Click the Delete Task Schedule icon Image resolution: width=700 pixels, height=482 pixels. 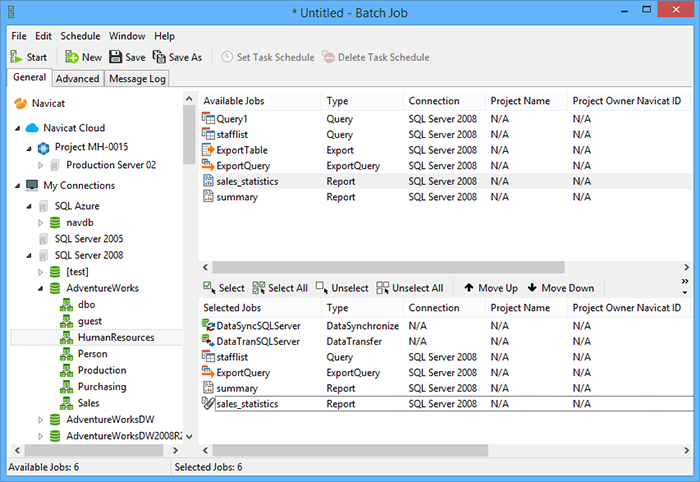pos(329,57)
